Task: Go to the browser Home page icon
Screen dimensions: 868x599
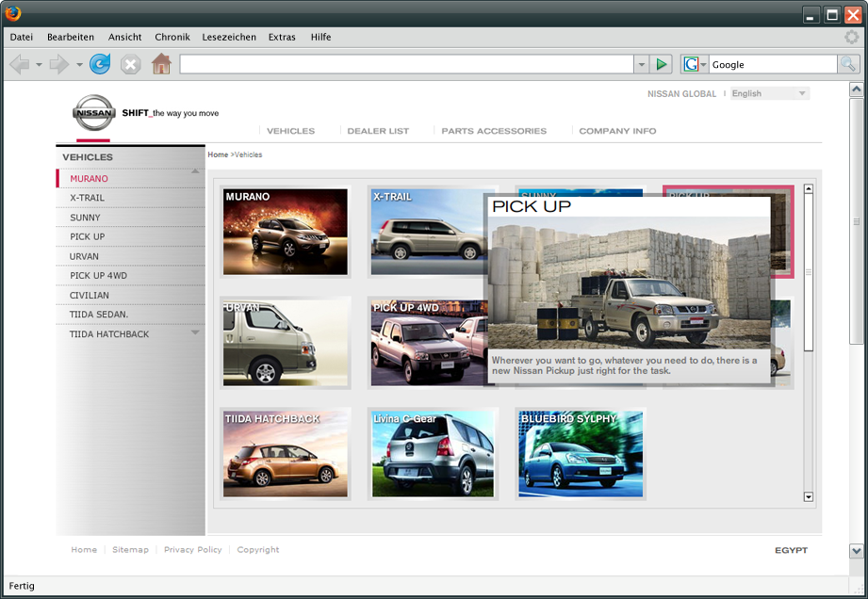Action: click(161, 64)
